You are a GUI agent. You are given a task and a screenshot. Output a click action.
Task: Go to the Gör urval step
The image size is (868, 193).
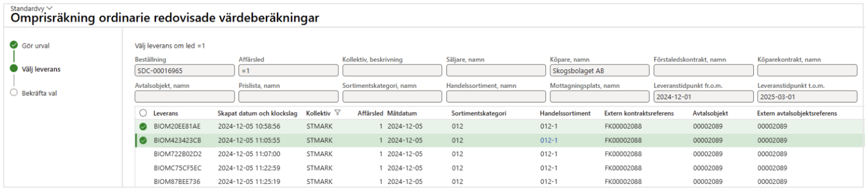pyautogui.click(x=36, y=46)
